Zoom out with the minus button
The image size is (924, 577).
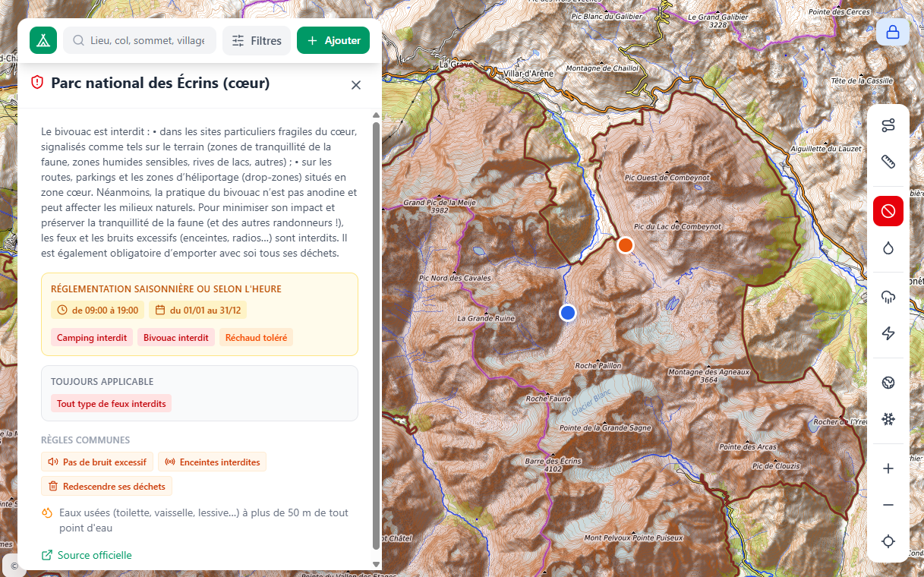tap(888, 505)
